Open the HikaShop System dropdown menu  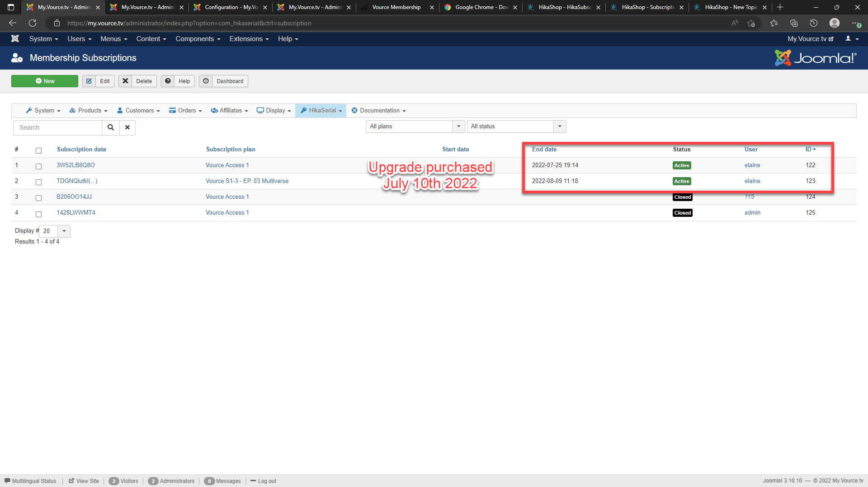pyautogui.click(x=43, y=111)
